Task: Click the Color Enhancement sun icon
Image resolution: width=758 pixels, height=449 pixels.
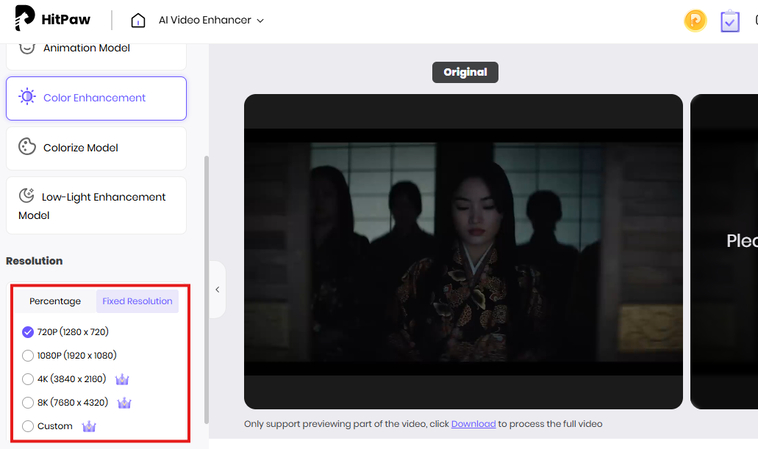Action: coord(27,97)
